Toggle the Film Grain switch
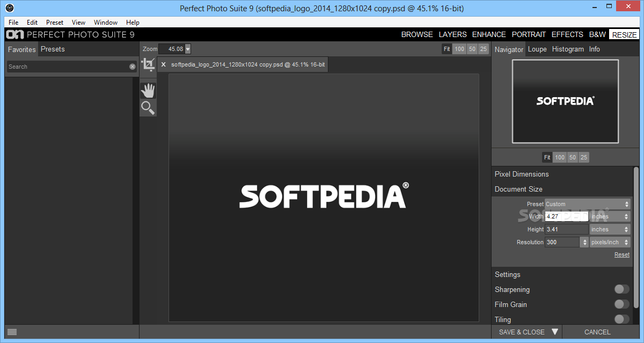Viewport: 644px width, 343px height. point(621,304)
